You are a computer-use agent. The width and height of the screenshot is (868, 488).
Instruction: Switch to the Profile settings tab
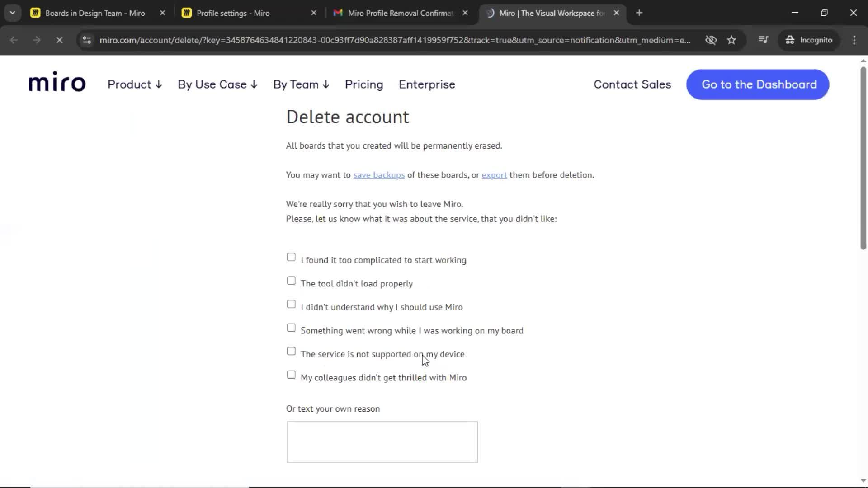click(x=233, y=13)
